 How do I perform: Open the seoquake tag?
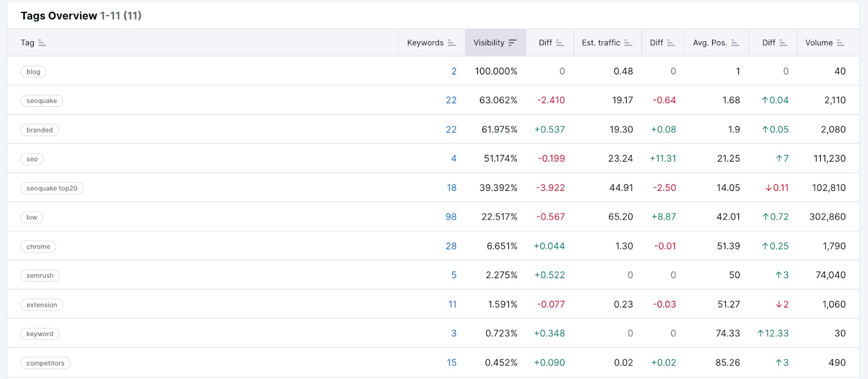(42, 101)
